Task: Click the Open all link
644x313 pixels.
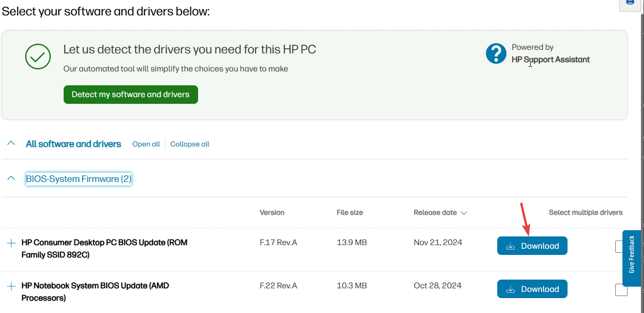Action: (x=146, y=144)
